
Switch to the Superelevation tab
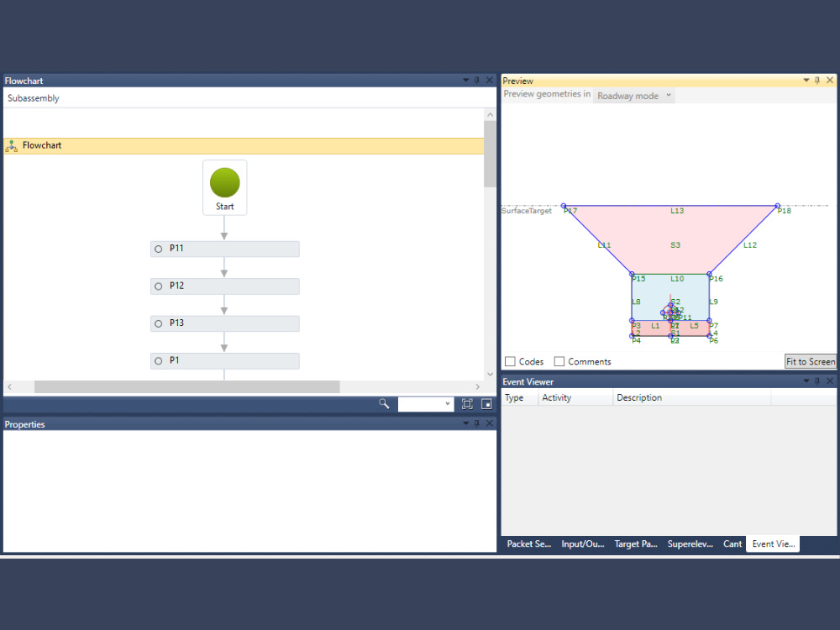[690, 543]
